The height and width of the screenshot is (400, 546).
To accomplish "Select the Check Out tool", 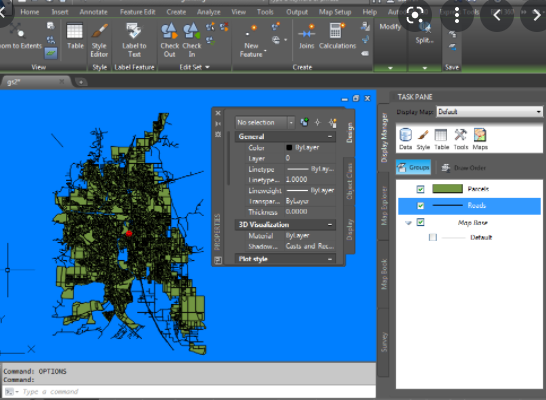I will 170,40.
